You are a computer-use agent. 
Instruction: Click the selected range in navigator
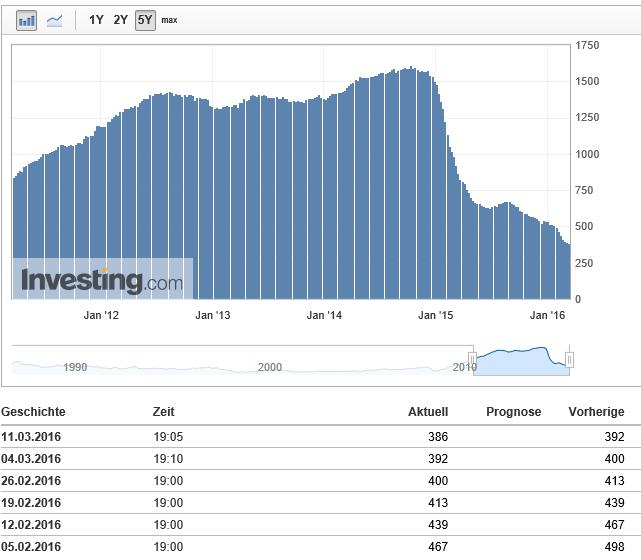pyautogui.click(x=522, y=358)
